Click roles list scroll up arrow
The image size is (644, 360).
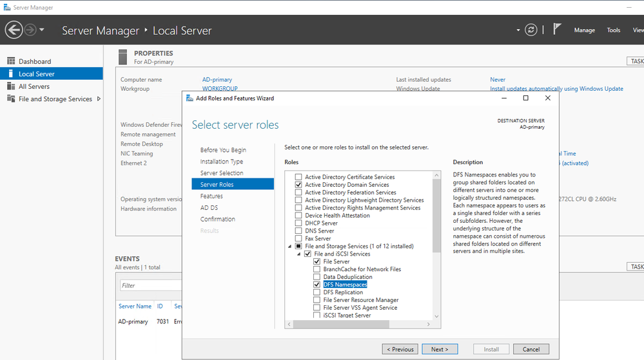[x=436, y=175]
